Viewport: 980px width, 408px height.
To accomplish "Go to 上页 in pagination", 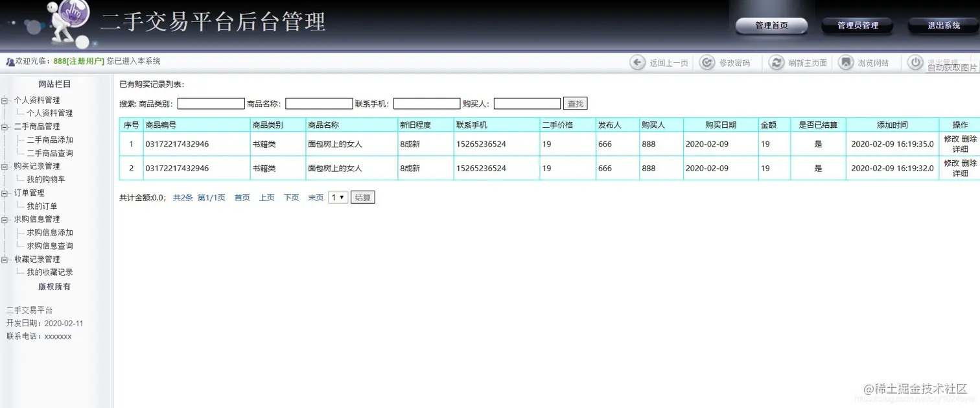I will point(267,198).
